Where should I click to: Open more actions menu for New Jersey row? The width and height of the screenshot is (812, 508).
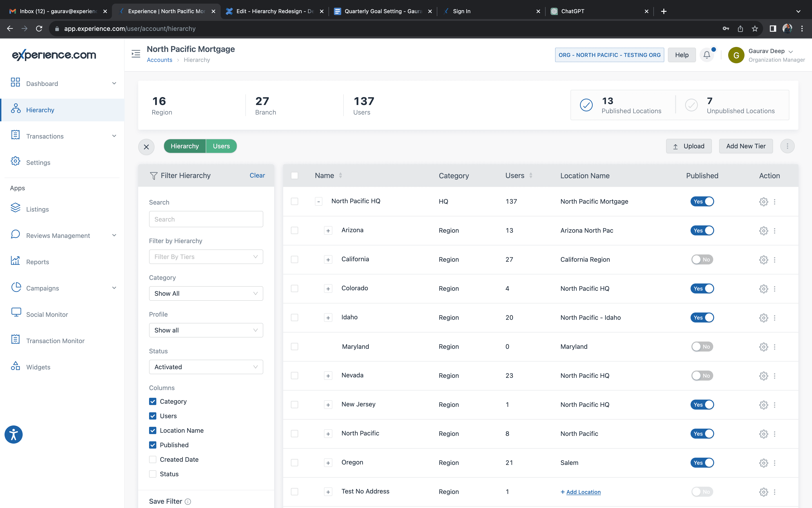[x=774, y=405]
